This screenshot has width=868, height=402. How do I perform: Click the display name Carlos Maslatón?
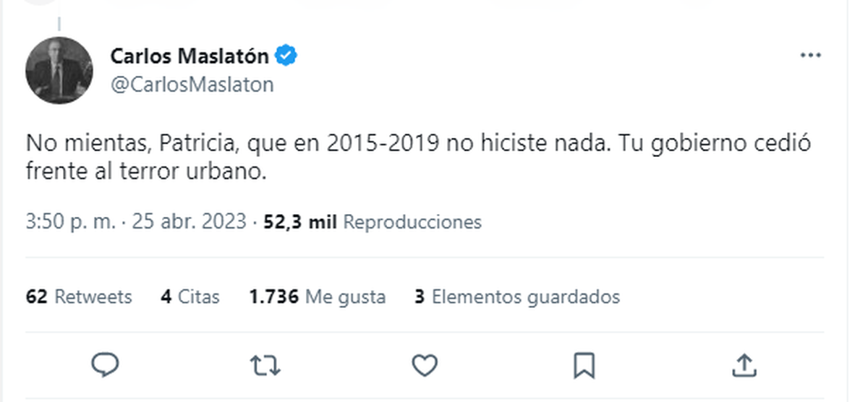coord(190,56)
